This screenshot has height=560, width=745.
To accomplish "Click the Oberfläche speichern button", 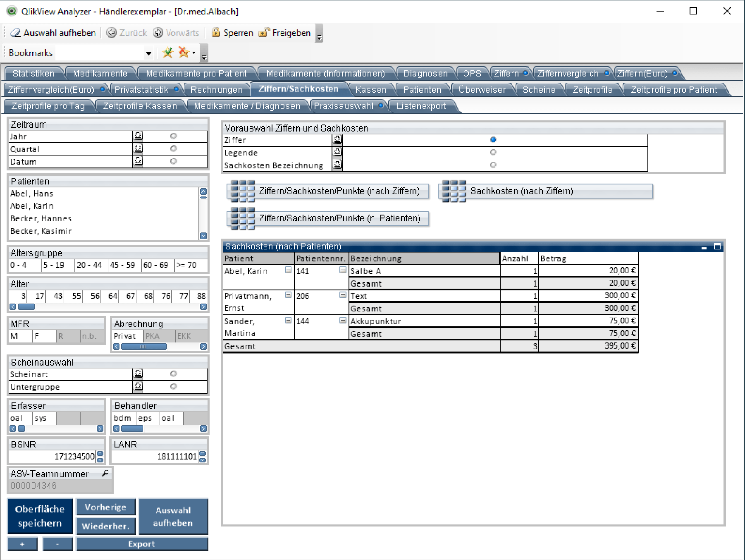I will pyautogui.click(x=40, y=516).
